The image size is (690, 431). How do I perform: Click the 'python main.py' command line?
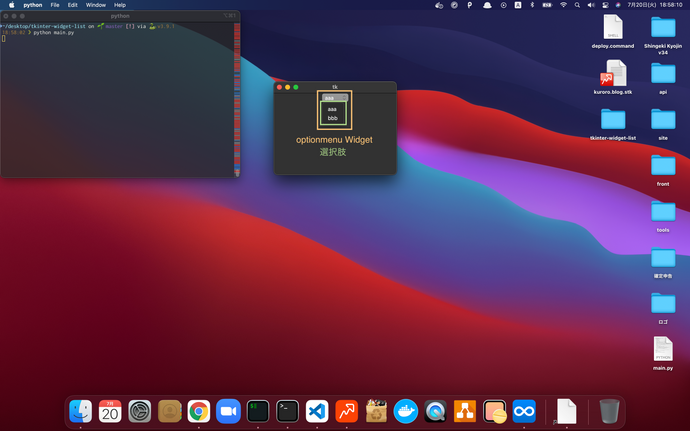coord(54,33)
